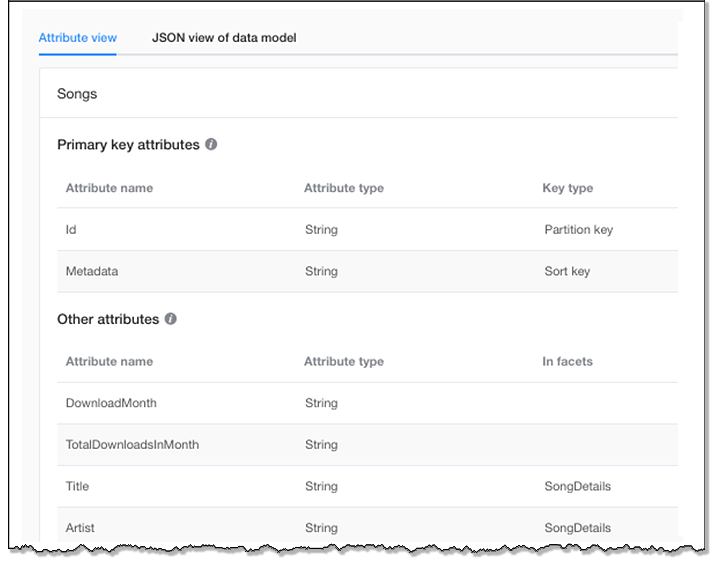Click the In facets column header
This screenshot has width=713, height=563.
tap(567, 362)
